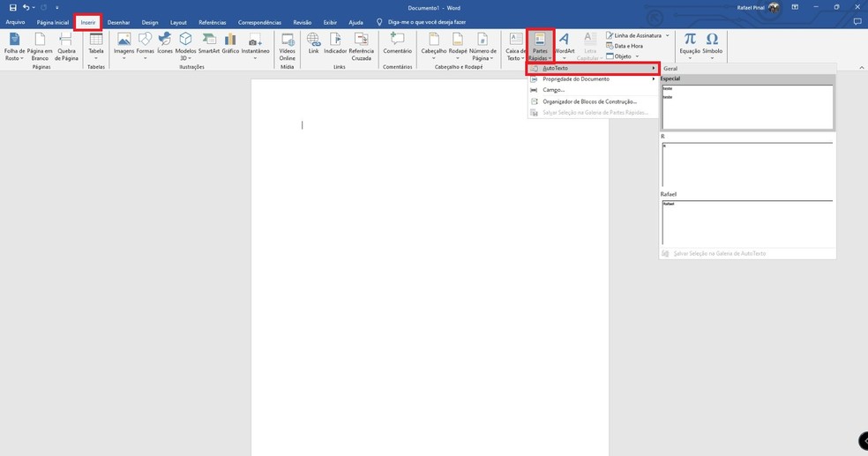The height and width of the screenshot is (456, 868).
Task: Open the Arquivo tab
Action: point(15,23)
